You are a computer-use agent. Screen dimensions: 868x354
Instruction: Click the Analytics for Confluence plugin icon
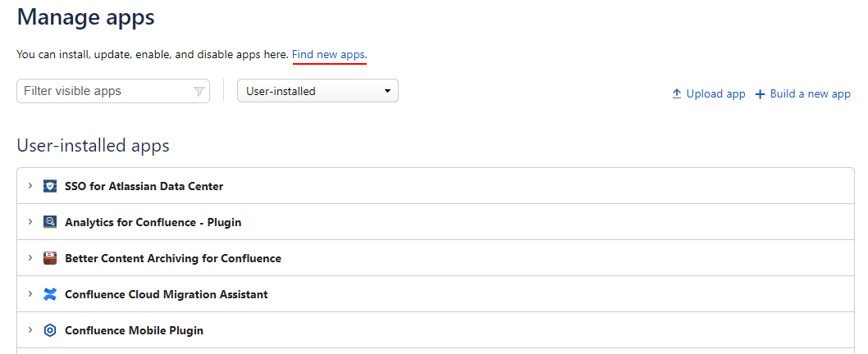[x=50, y=222]
